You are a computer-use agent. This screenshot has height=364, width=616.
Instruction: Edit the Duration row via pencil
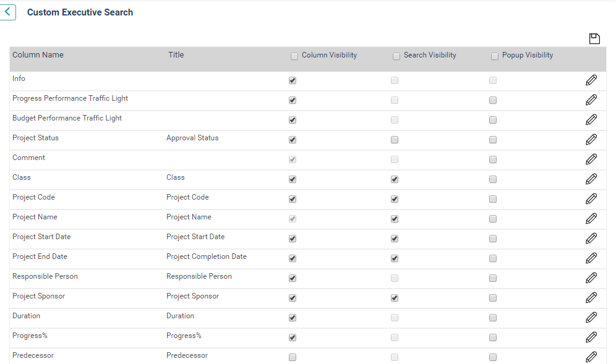pyautogui.click(x=591, y=317)
